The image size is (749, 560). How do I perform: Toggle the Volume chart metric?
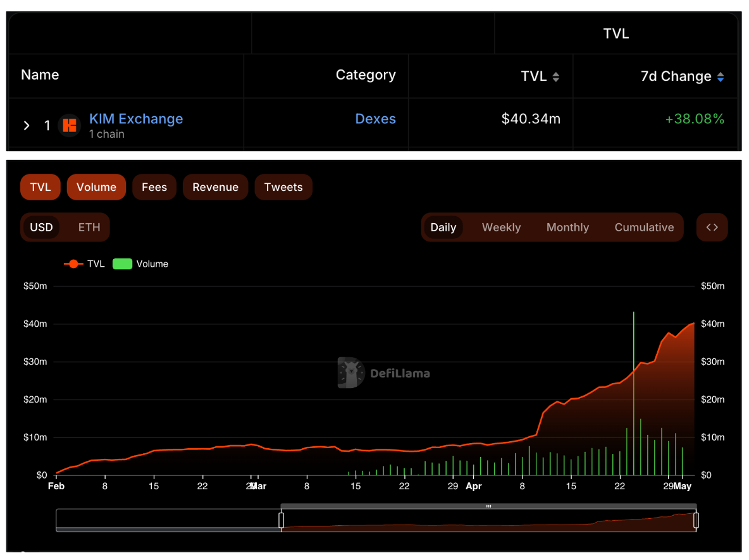point(96,187)
